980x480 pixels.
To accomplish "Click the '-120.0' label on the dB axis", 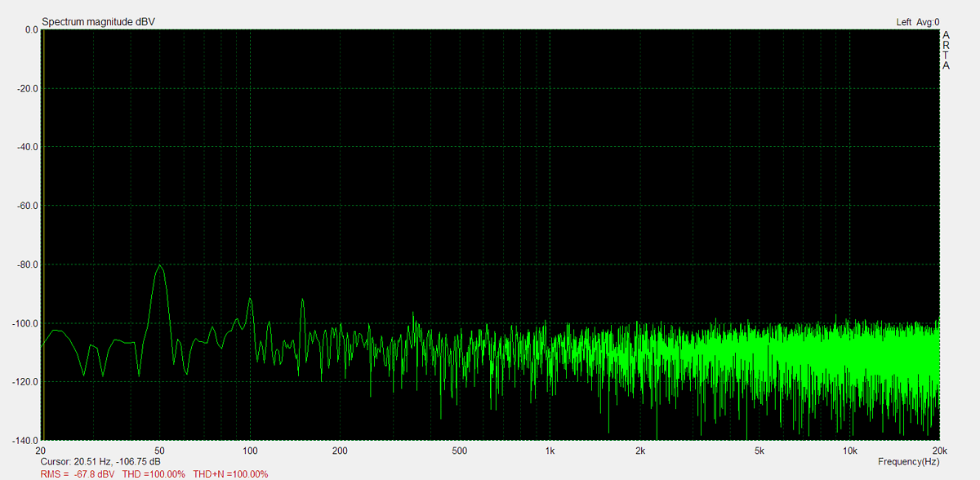I will [25, 382].
